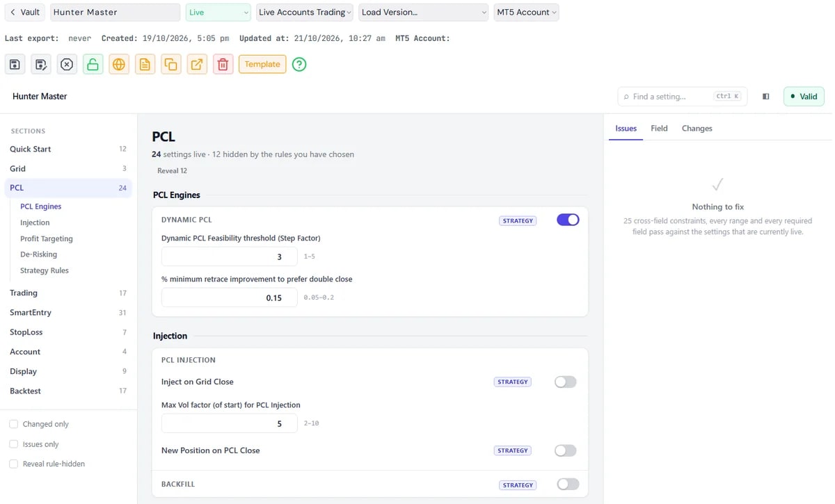
Task: Click the red trash delete icon
Action: point(223,65)
